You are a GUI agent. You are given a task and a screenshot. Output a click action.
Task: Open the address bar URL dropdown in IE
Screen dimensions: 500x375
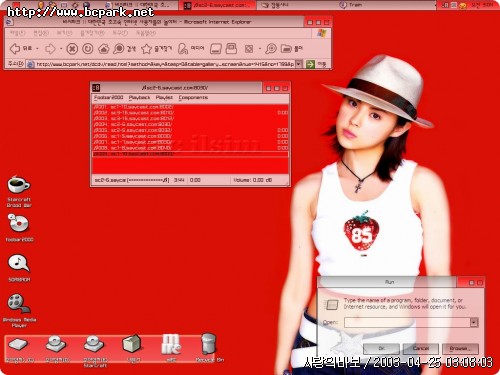[299, 64]
